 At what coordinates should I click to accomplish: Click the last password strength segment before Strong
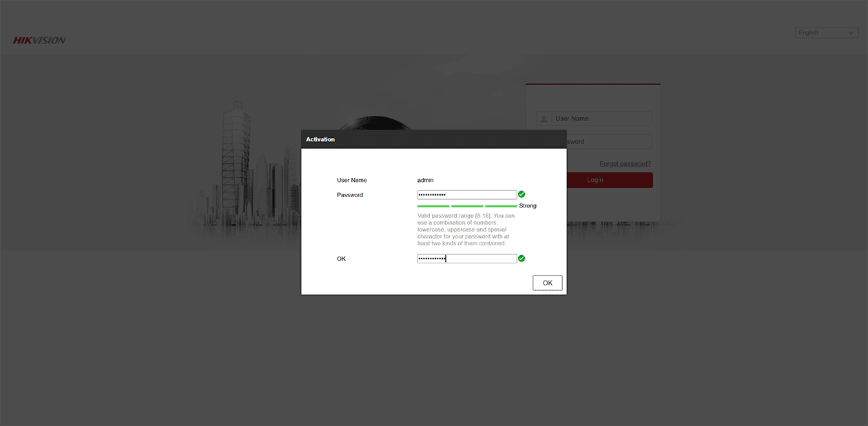click(501, 206)
